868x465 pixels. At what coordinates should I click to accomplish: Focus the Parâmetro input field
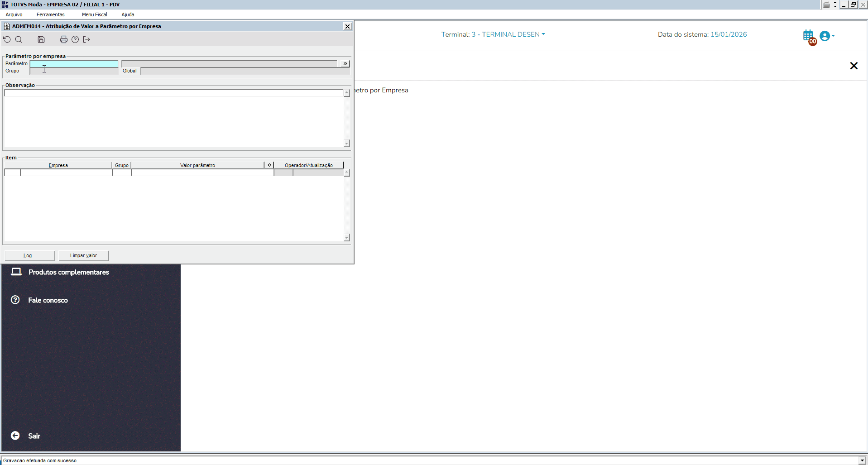(74, 63)
